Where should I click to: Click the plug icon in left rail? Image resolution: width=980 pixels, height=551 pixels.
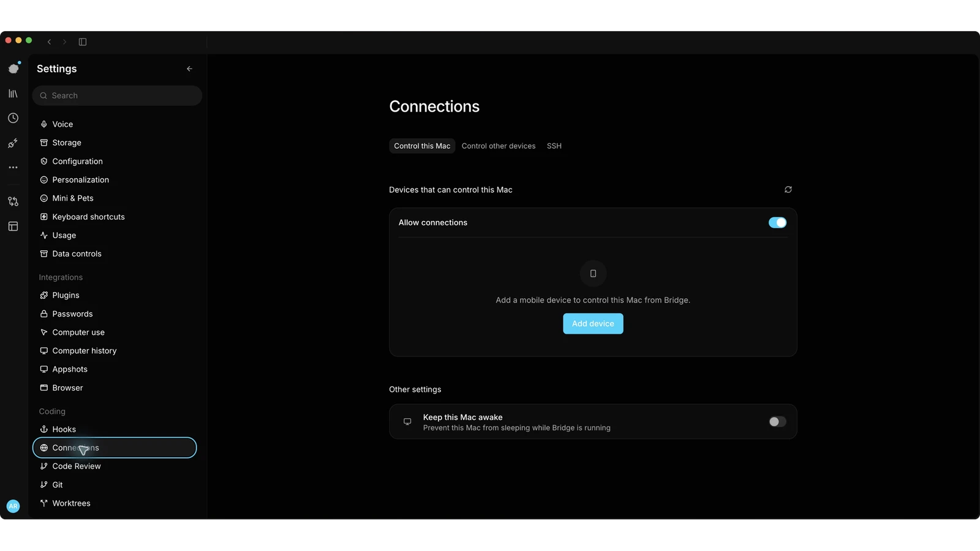pyautogui.click(x=13, y=143)
